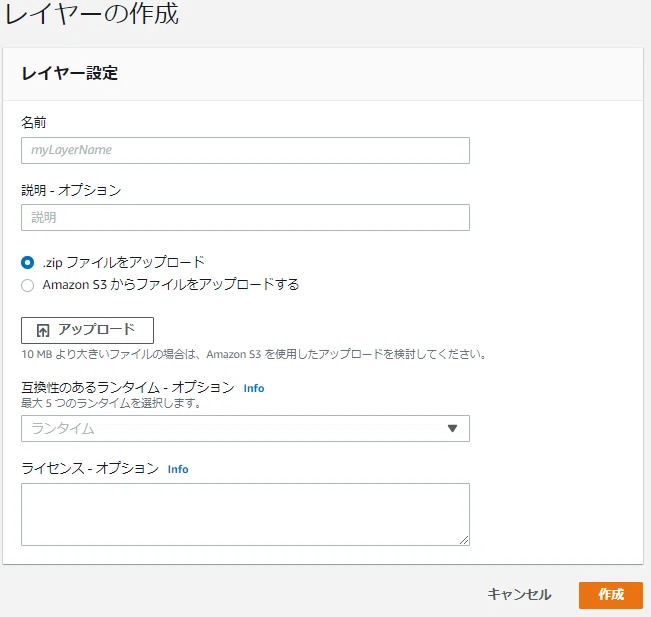
Task: Click the 名前 field label
Action: point(34,122)
